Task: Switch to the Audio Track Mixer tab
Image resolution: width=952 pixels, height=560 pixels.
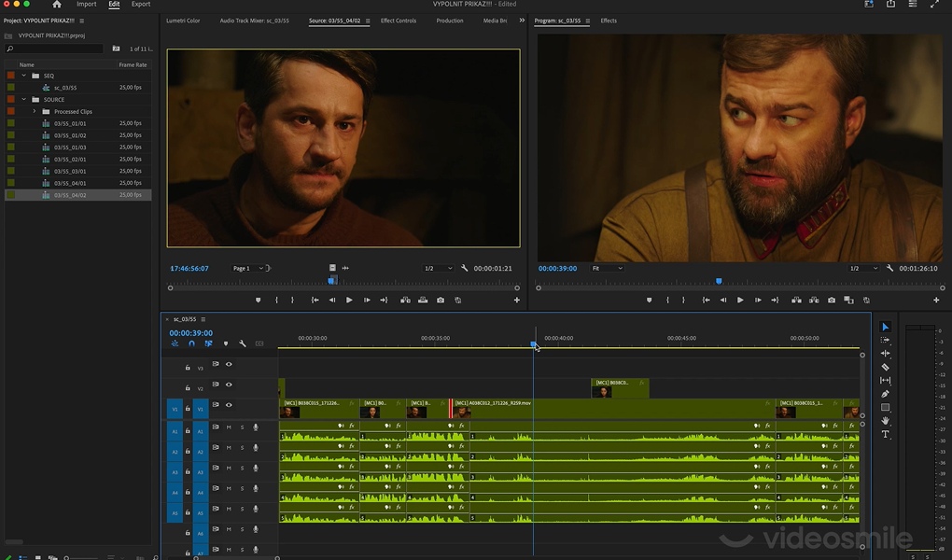Action: tap(255, 21)
